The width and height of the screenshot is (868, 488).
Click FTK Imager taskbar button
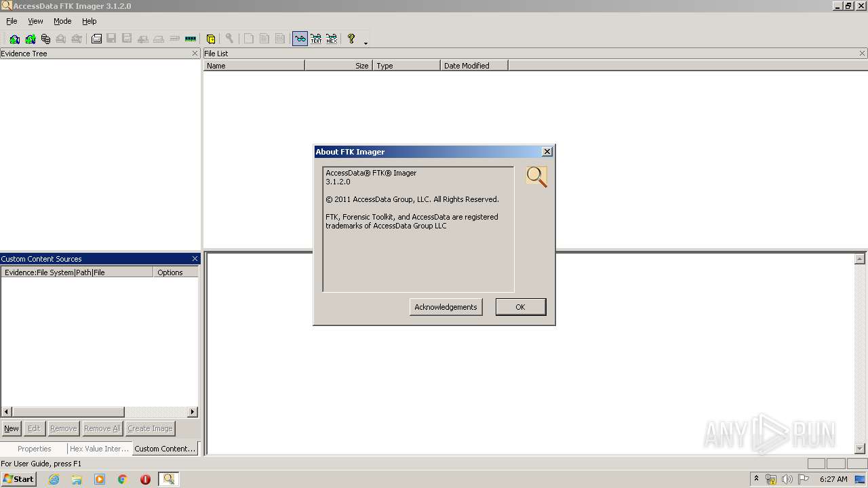pos(169,479)
